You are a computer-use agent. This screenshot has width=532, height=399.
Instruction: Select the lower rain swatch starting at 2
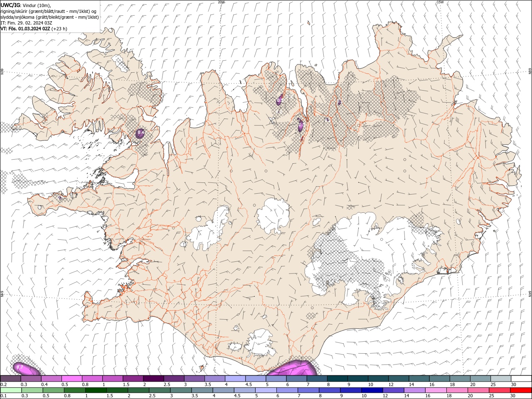(x=138, y=390)
